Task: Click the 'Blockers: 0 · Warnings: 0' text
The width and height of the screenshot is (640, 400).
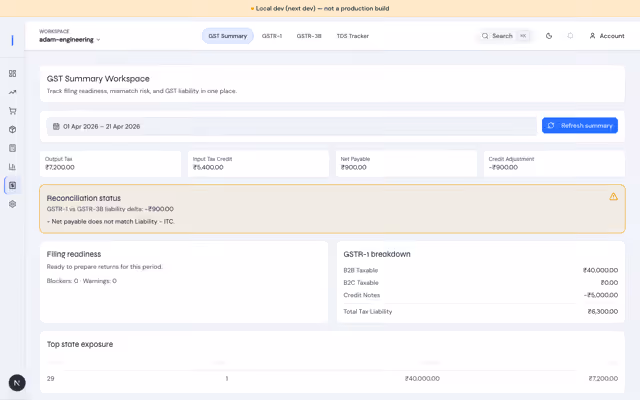Action: click(82, 281)
